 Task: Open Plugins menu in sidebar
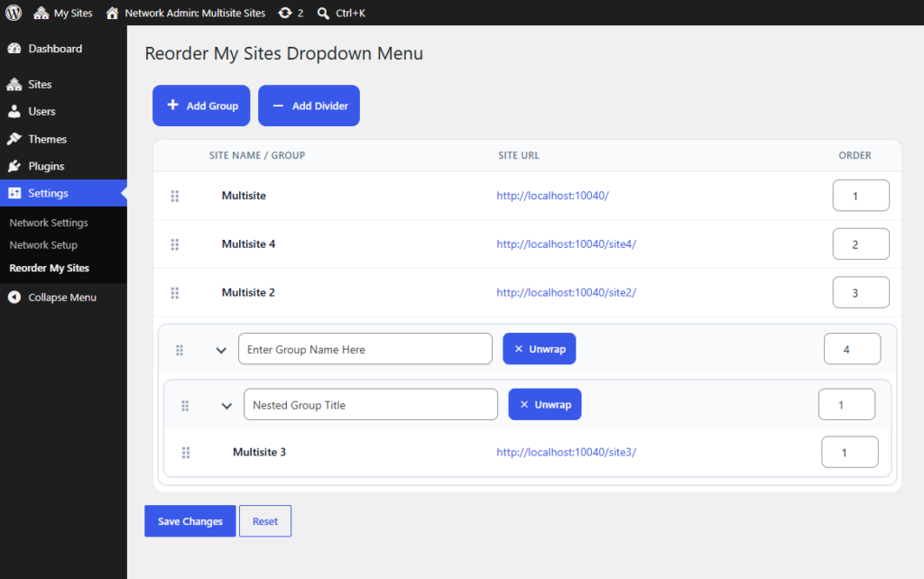tap(63, 166)
